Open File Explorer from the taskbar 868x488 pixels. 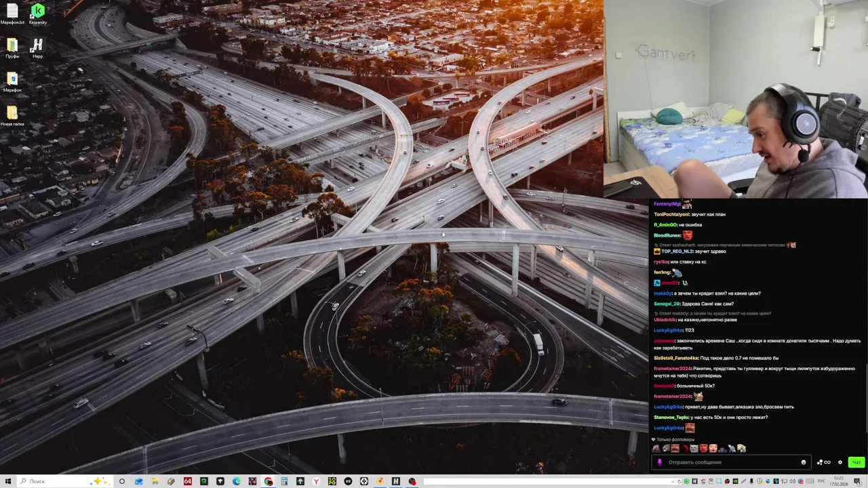[155, 481]
